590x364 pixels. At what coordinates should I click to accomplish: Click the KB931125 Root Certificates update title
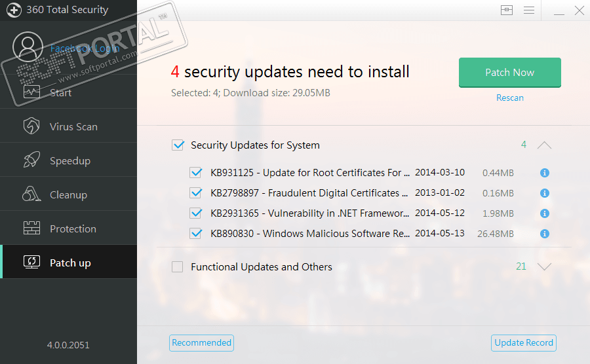pos(310,173)
